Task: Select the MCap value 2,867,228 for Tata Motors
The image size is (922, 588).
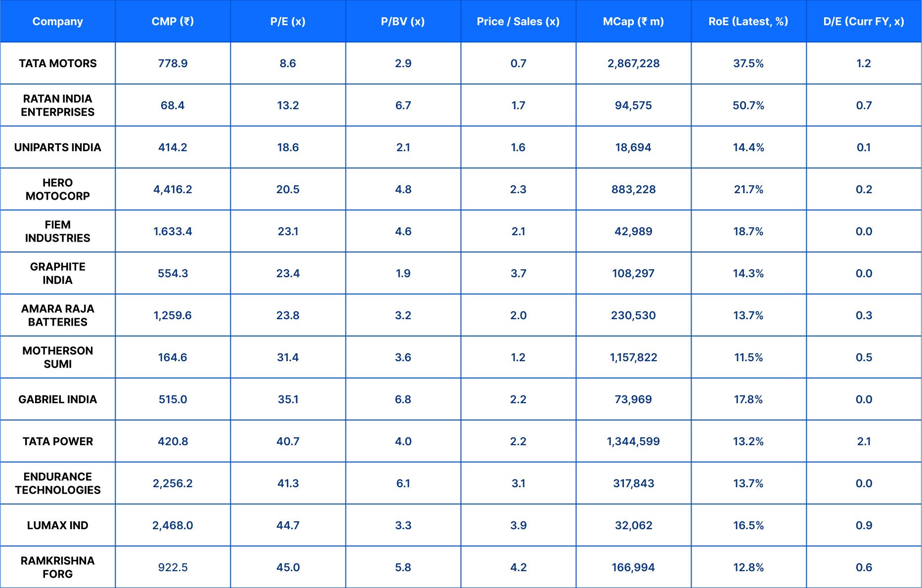Action: [x=633, y=63]
